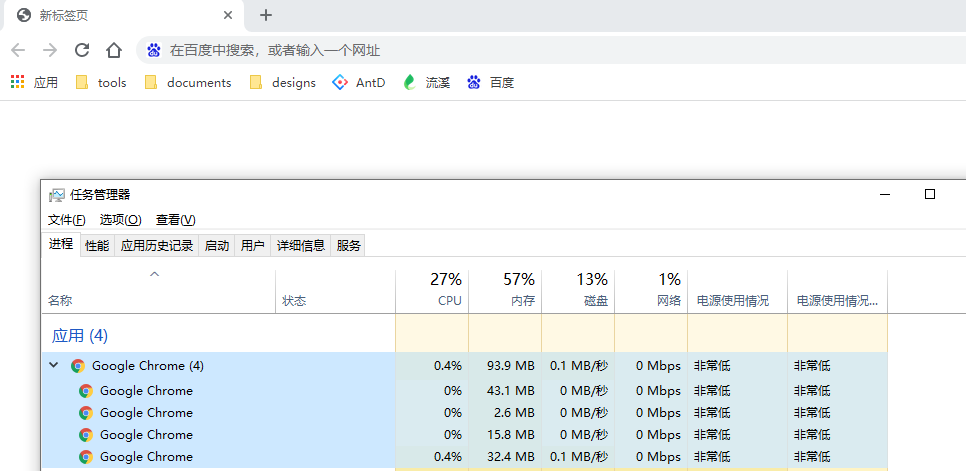Open the AntD bookmark
Screen dimensions: 966x471
(x=359, y=83)
